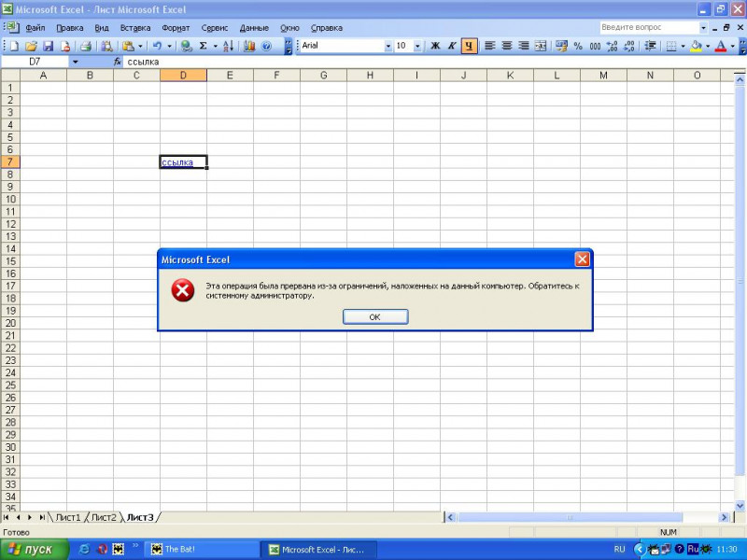This screenshot has height=560, width=747.
Task: Launch the Chart Wizard
Action: [249, 46]
